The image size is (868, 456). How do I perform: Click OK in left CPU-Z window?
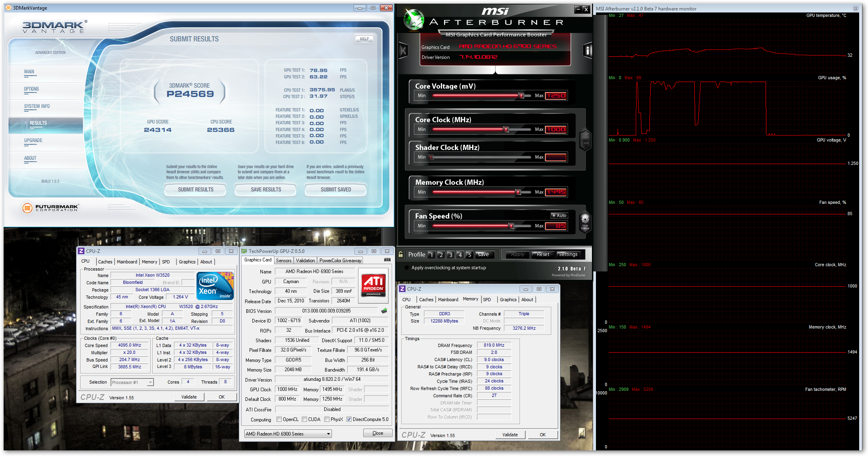pyautogui.click(x=221, y=397)
